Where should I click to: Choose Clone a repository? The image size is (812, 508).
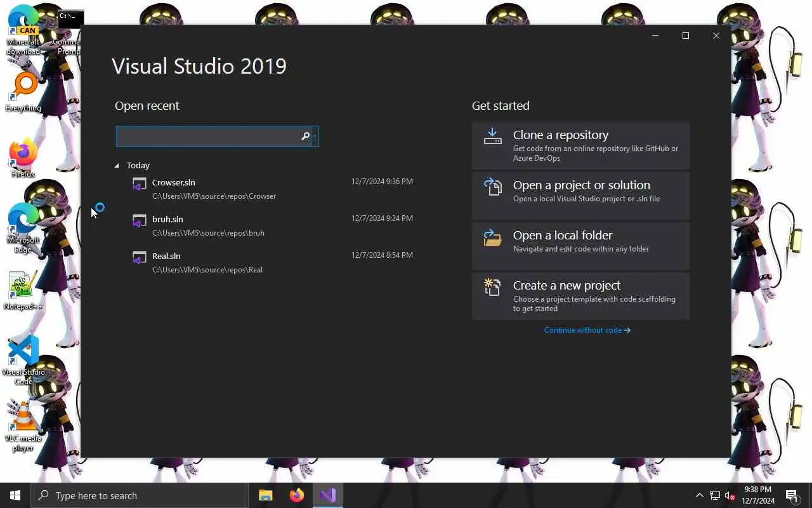(580, 145)
